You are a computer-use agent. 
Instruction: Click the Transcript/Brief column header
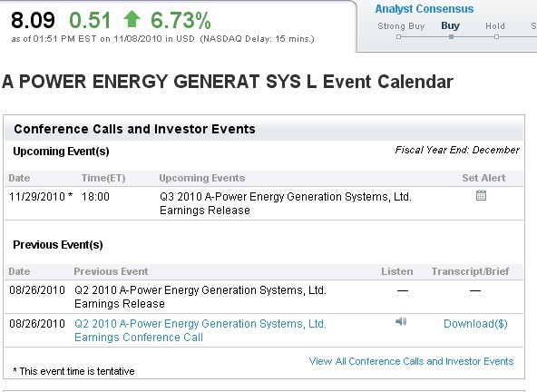click(x=470, y=271)
